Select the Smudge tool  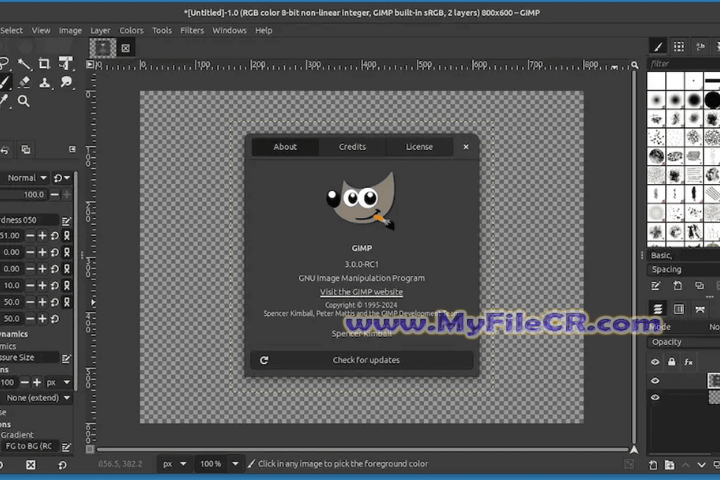point(66,83)
